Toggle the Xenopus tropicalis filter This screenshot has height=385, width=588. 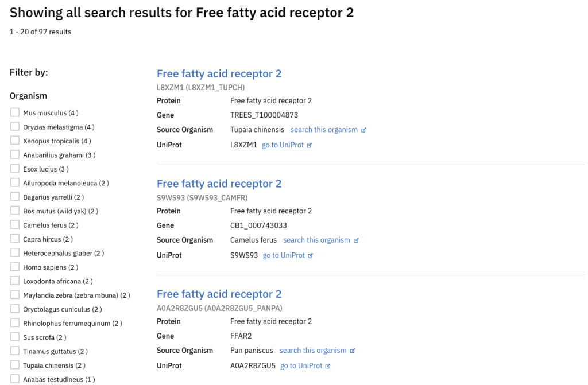click(15, 141)
